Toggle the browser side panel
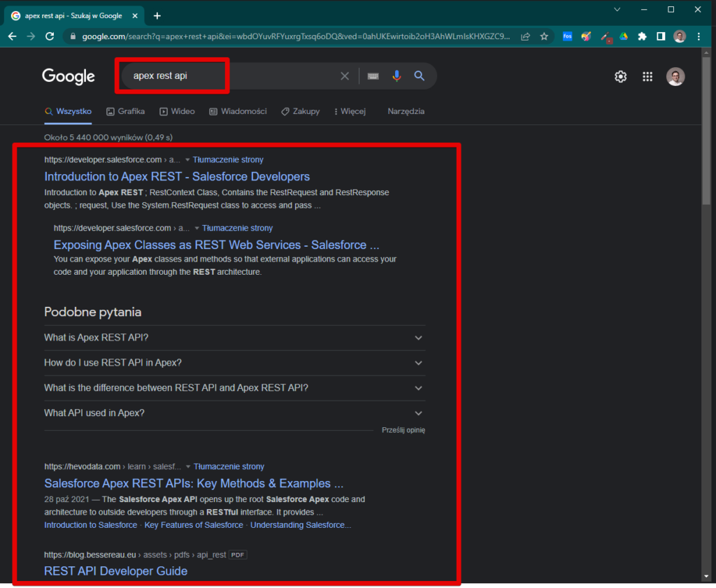 pos(661,36)
